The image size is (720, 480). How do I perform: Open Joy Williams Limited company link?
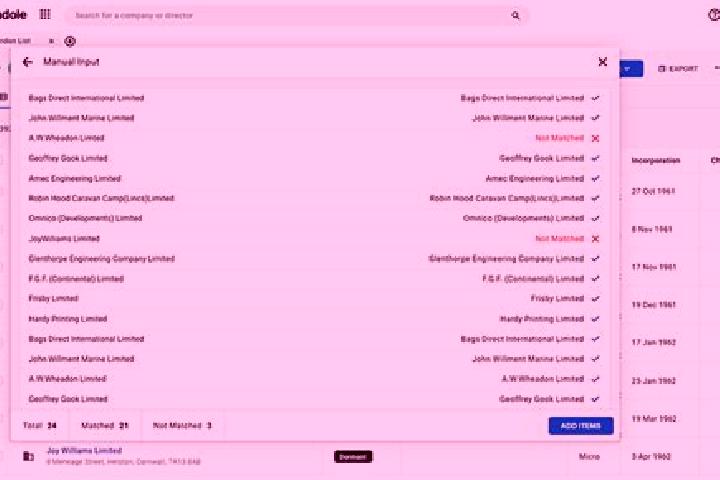pyautogui.click(x=84, y=451)
